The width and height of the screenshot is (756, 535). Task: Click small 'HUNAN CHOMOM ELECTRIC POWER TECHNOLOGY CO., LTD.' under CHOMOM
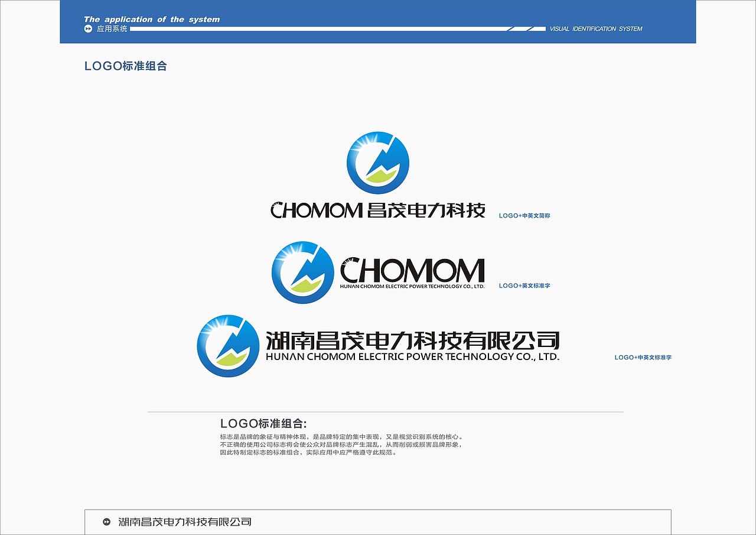[412, 286]
